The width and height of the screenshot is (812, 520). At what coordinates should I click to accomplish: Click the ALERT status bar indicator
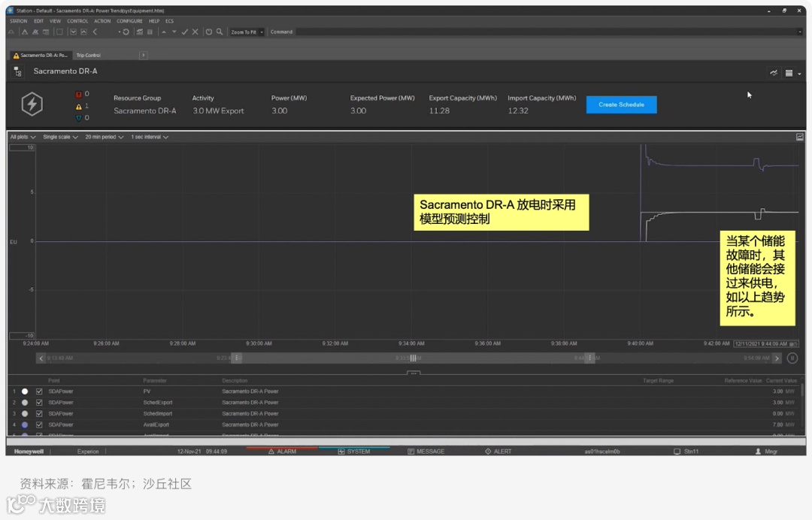pos(498,452)
